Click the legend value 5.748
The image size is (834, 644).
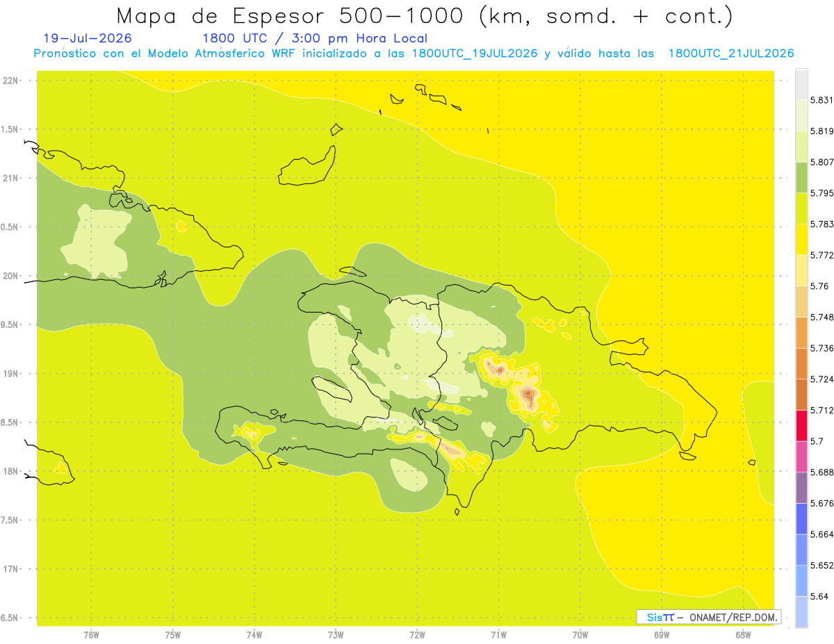(x=822, y=317)
